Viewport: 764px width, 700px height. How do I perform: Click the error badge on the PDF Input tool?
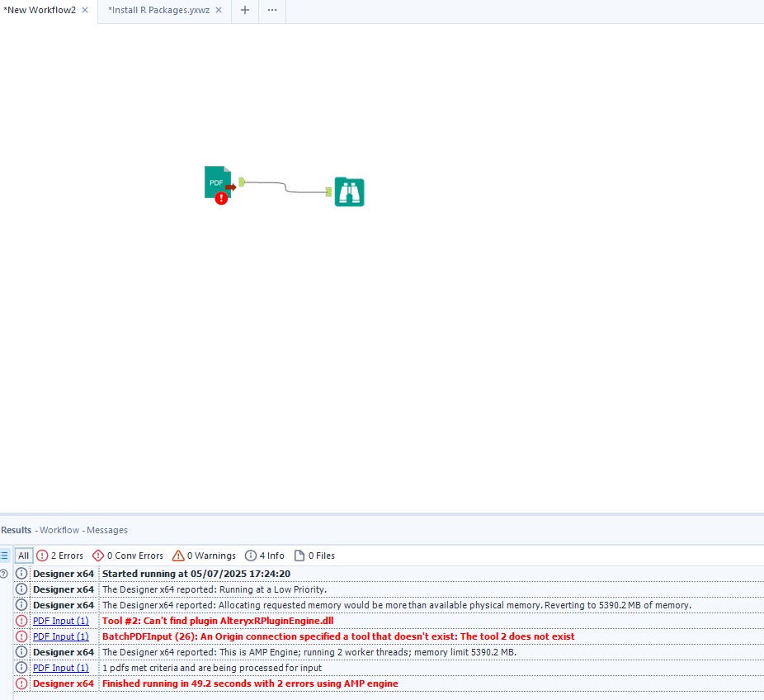pos(219,199)
